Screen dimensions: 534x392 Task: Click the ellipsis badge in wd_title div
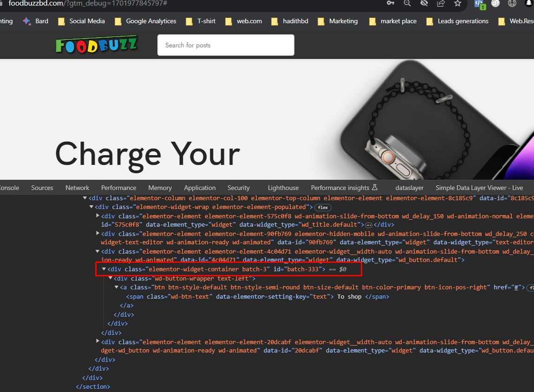tap(369, 225)
